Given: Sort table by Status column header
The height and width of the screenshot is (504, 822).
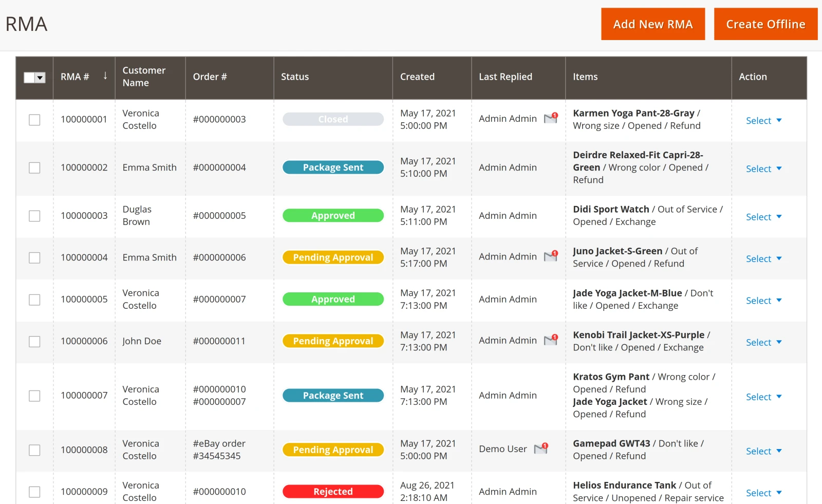Looking at the screenshot, I should pyautogui.click(x=295, y=77).
